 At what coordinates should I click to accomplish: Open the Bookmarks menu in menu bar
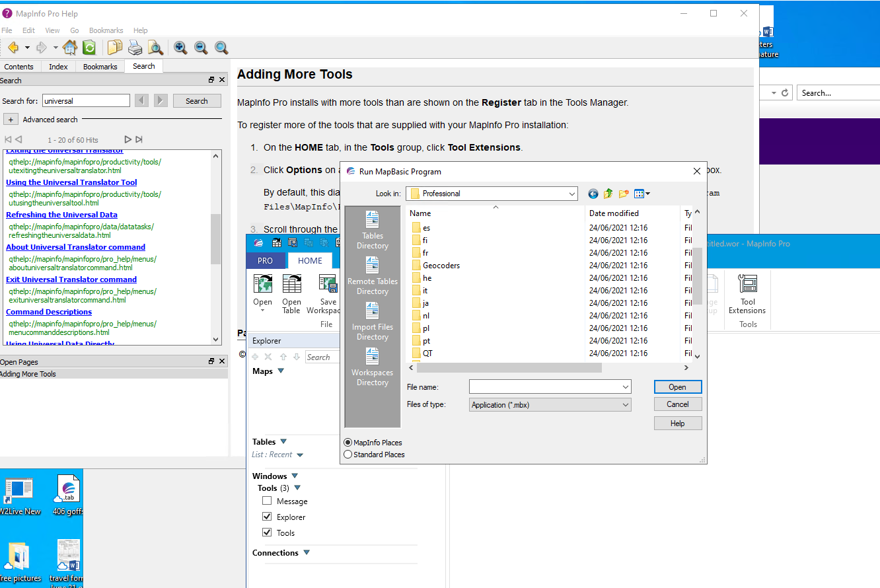106,30
